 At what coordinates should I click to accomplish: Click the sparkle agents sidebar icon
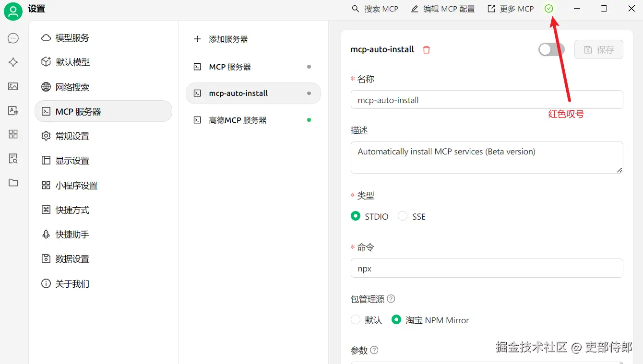coord(13,62)
